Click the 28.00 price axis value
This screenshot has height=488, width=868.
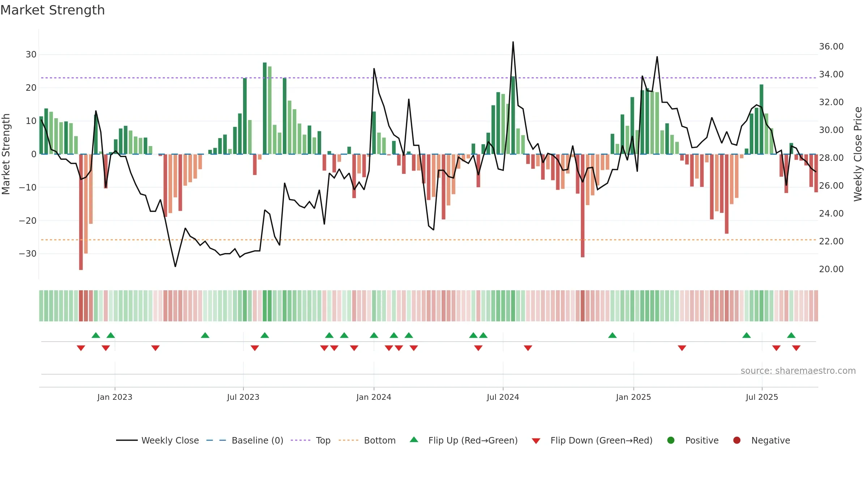pyautogui.click(x=831, y=158)
